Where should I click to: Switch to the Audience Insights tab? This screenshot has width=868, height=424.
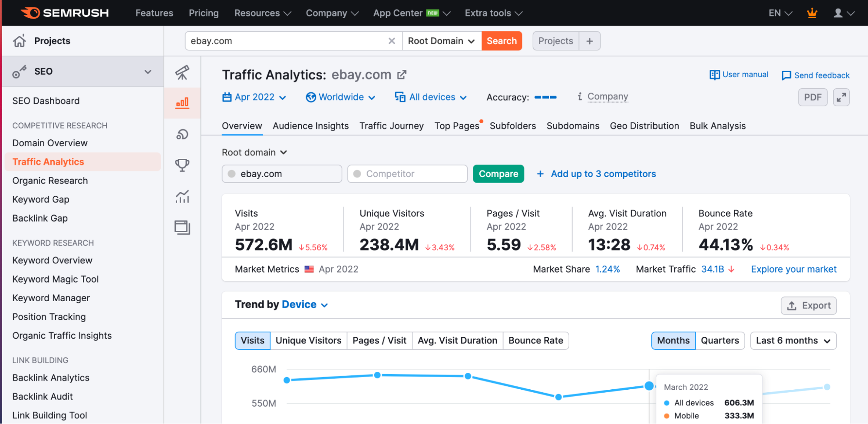tap(310, 126)
